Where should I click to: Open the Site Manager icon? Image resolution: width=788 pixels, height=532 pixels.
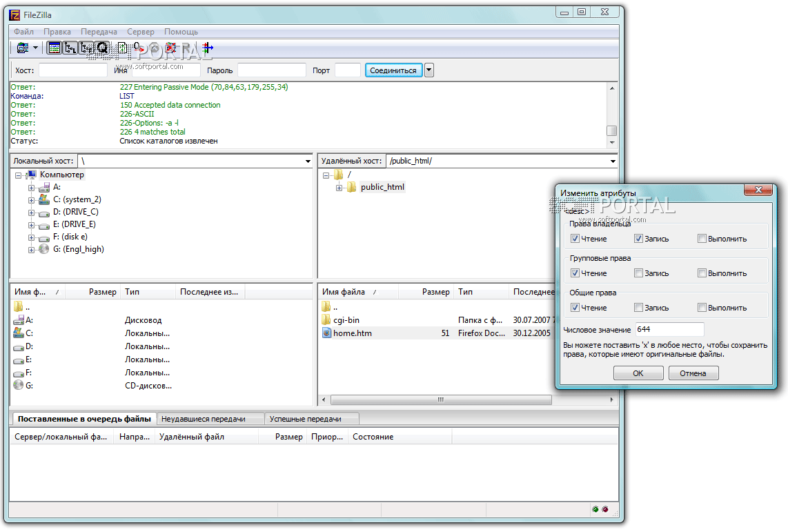click(x=23, y=48)
